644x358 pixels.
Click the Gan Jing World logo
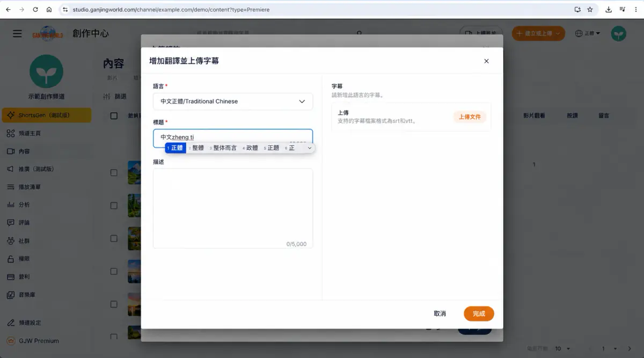point(47,33)
